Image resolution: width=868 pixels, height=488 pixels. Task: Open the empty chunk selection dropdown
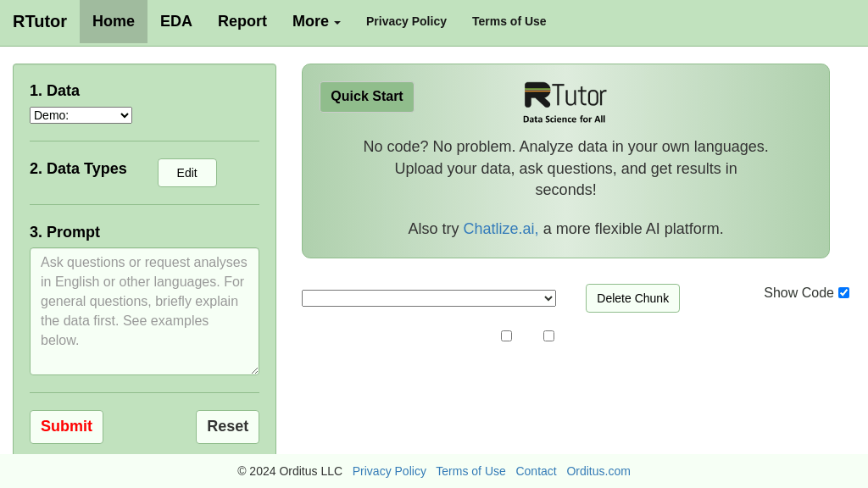click(x=429, y=298)
